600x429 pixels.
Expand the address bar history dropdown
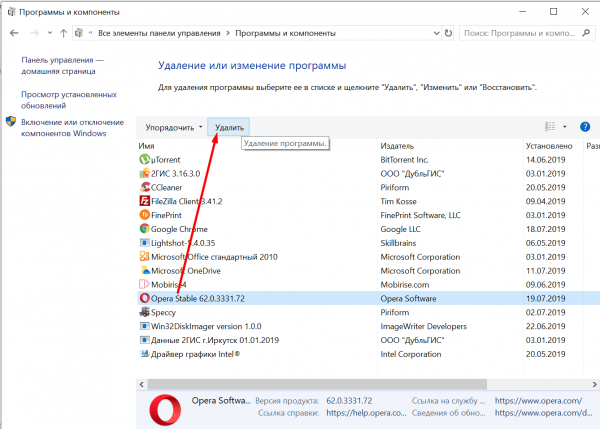click(x=436, y=33)
